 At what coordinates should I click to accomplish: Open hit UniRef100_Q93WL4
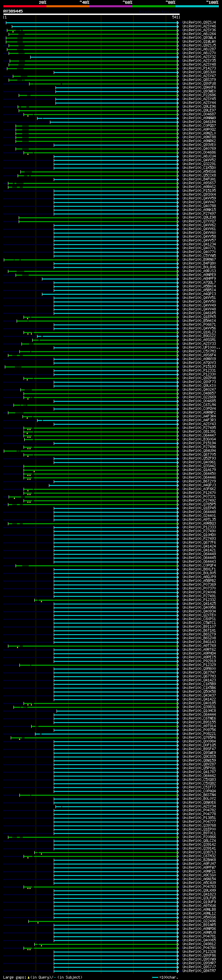click(x=199, y=38)
